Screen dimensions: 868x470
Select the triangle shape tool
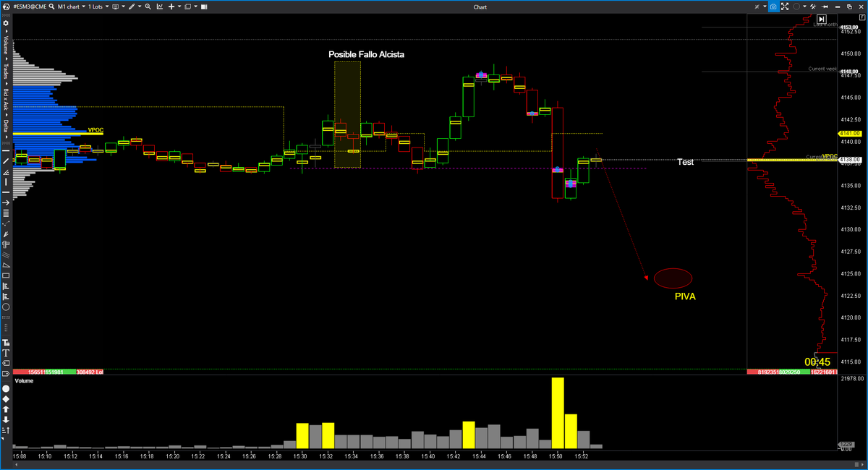[6, 265]
